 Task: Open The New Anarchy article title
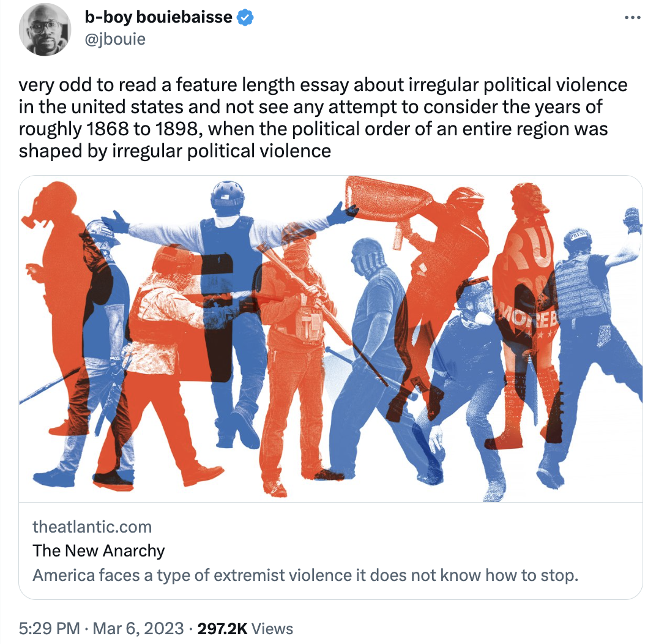click(x=99, y=551)
